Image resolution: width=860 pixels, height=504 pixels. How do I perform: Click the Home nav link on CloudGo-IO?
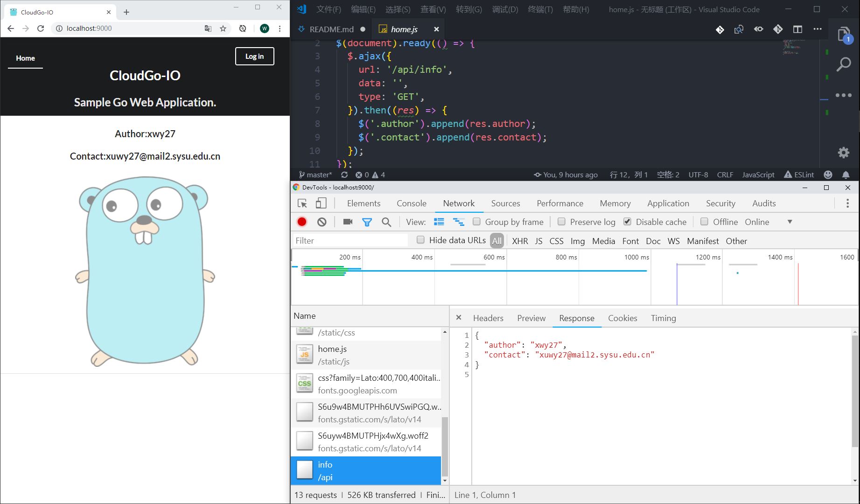click(x=25, y=58)
